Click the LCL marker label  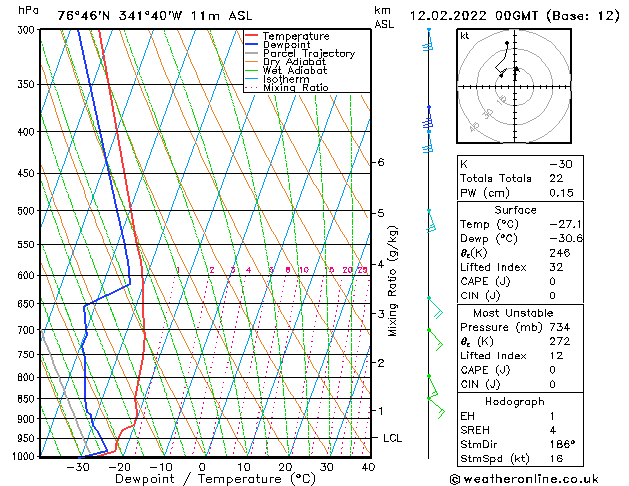click(393, 438)
